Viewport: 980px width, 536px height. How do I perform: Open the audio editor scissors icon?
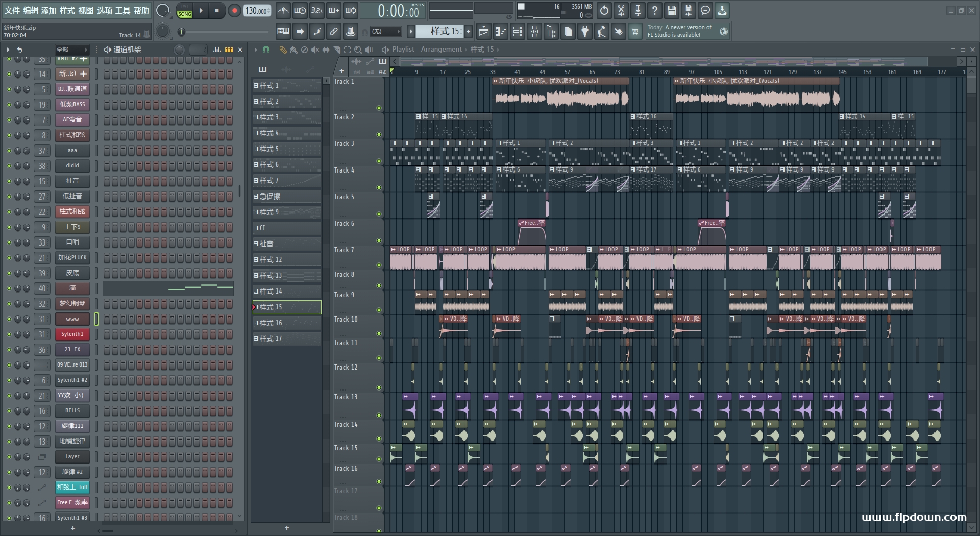tap(621, 10)
